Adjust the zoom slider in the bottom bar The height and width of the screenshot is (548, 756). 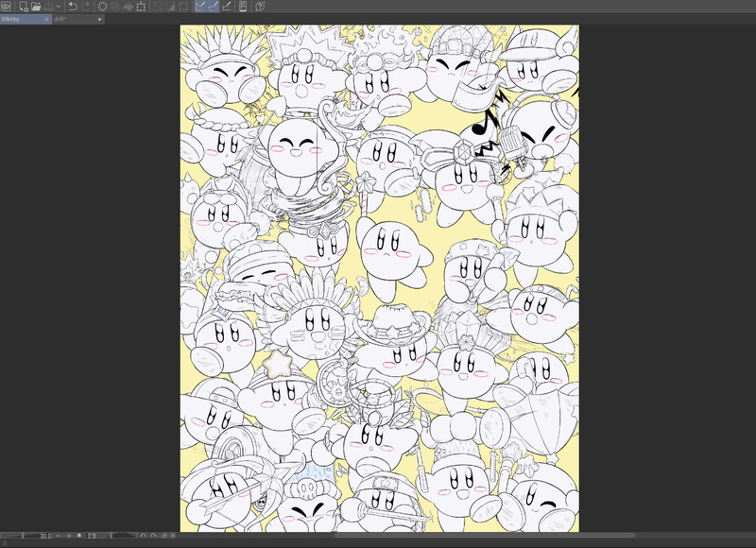[18, 536]
